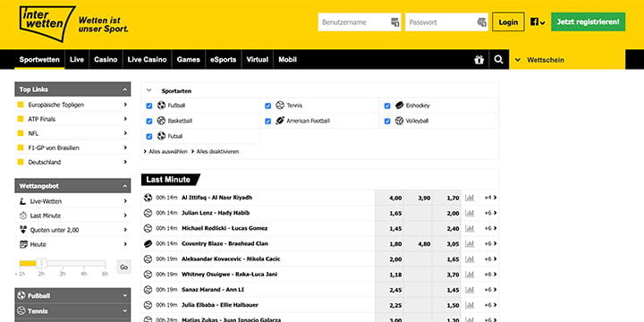Click Quoten unter 2,00 sidebar icon
Screen dimensions: 644x322
(23, 230)
